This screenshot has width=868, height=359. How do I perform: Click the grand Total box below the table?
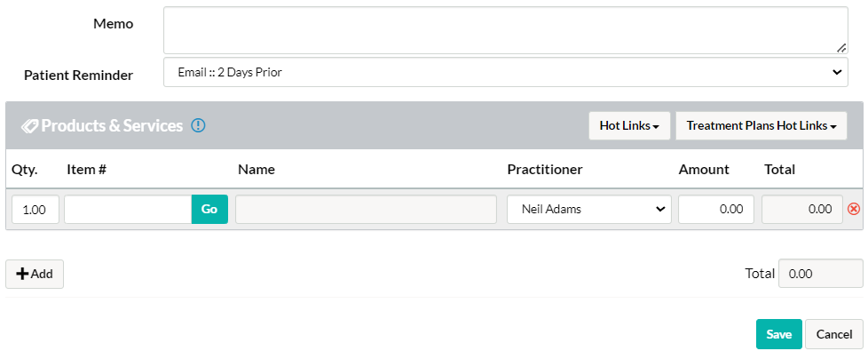click(x=820, y=273)
